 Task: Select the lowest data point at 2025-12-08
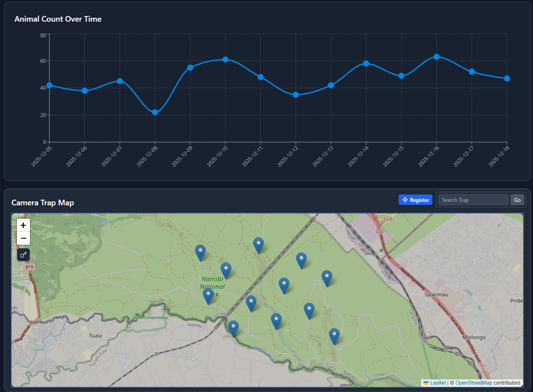154,113
